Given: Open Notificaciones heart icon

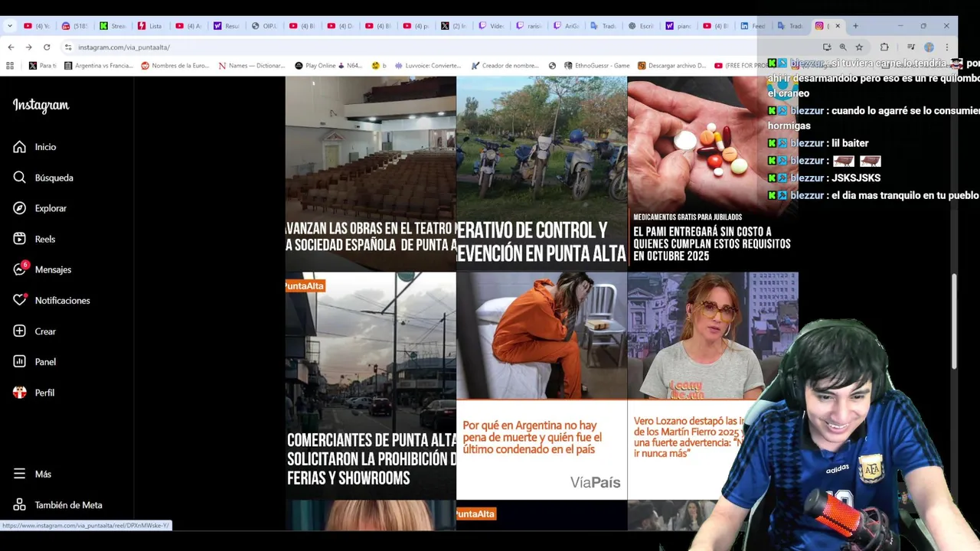Looking at the screenshot, I should click(x=20, y=300).
